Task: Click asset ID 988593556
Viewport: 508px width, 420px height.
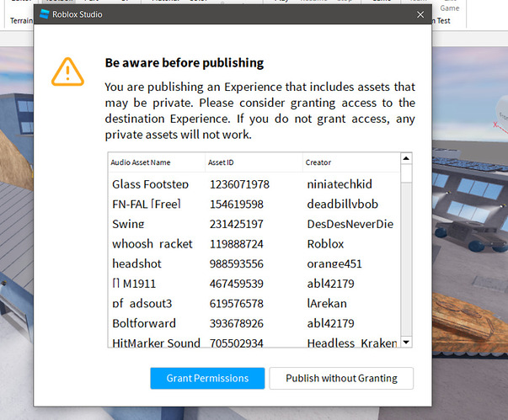Action: (x=237, y=263)
